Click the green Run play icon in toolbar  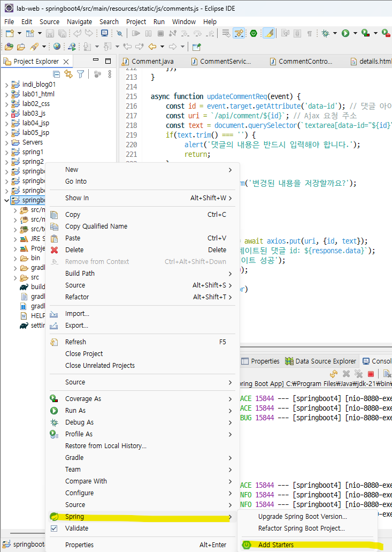click(345, 33)
